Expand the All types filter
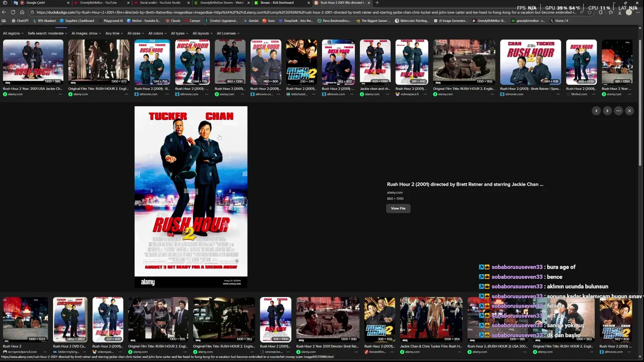644x362 pixels. 179,33
